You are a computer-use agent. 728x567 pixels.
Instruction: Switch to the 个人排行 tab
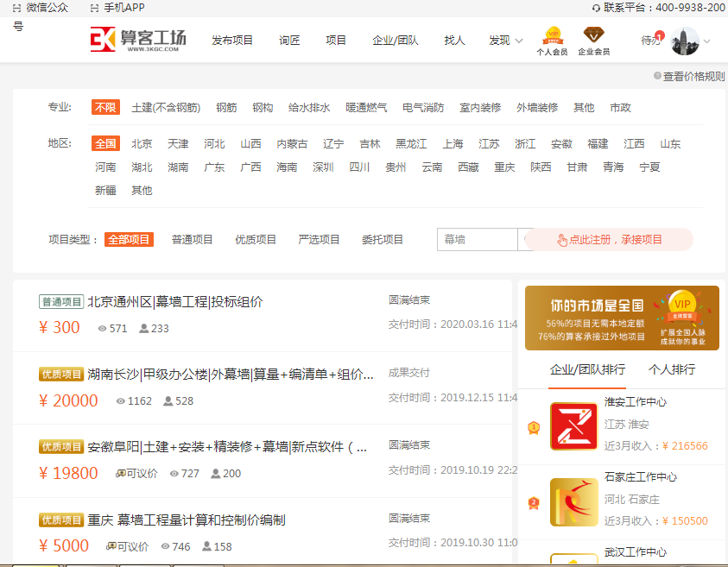pyautogui.click(x=671, y=369)
